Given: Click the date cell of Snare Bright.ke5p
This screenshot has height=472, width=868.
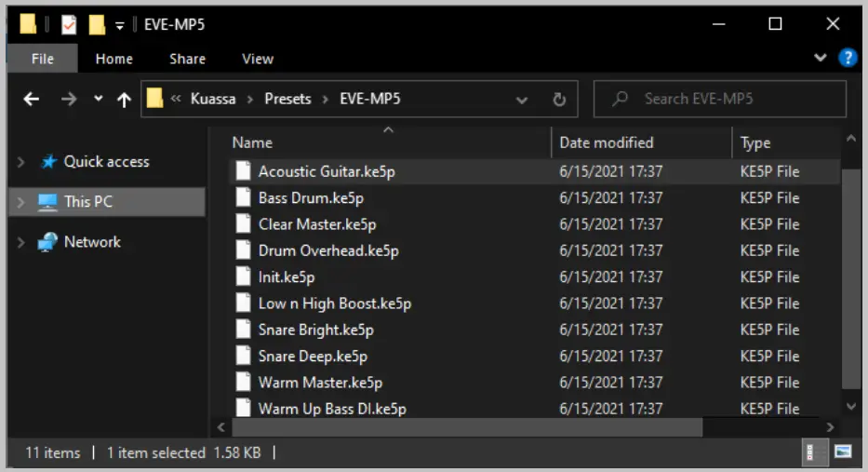Looking at the screenshot, I should (x=610, y=330).
